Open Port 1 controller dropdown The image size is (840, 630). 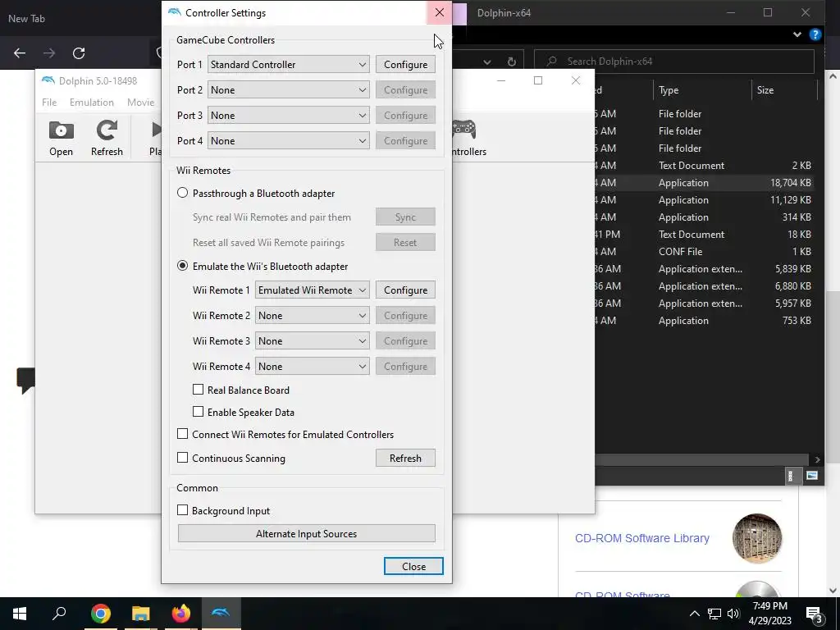point(288,64)
